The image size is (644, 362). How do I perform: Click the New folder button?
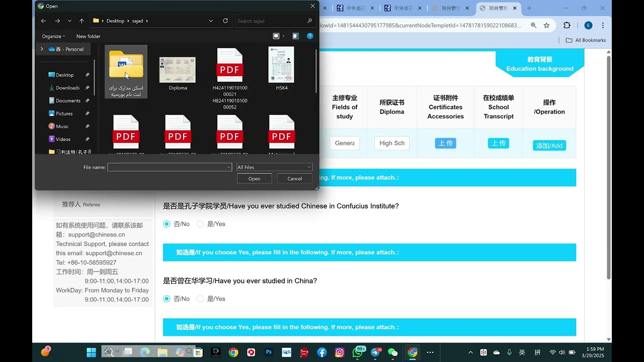pos(88,36)
